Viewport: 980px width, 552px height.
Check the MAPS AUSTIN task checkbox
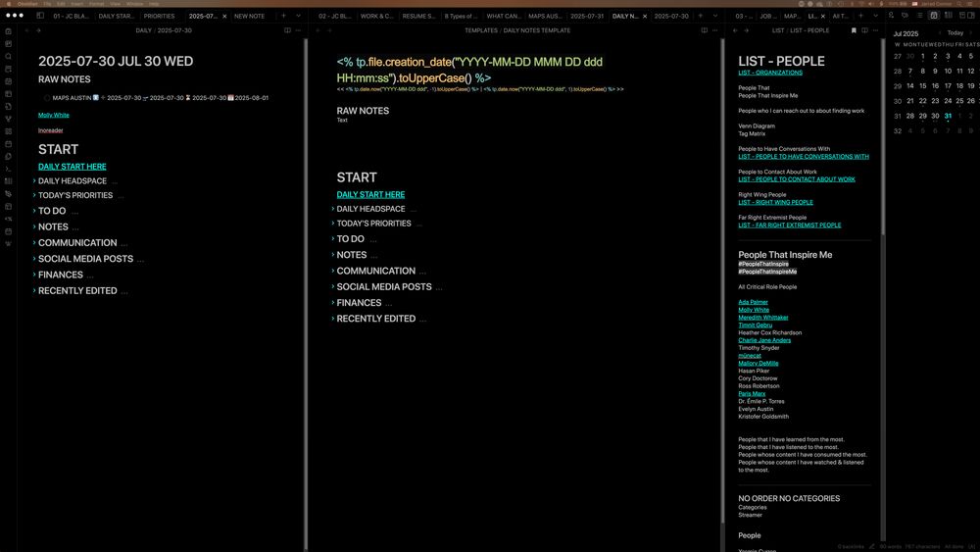tap(47, 97)
